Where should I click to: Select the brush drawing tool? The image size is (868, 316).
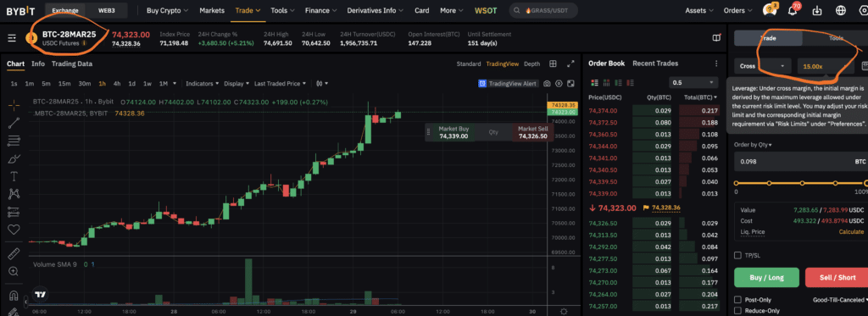[14, 158]
